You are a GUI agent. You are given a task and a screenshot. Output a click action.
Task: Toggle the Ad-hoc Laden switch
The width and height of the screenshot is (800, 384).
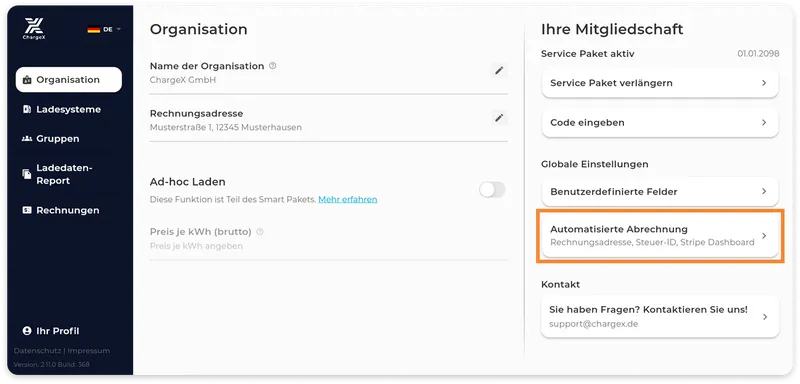tap(492, 190)
